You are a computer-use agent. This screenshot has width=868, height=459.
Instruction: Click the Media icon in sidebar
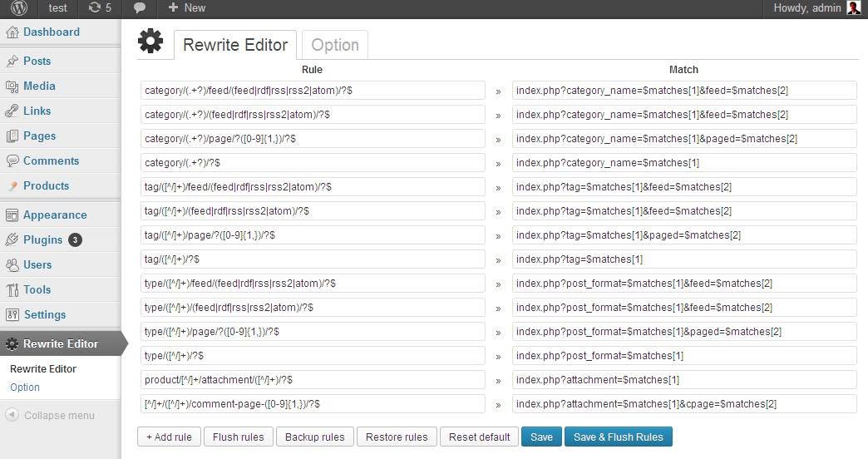12,86
